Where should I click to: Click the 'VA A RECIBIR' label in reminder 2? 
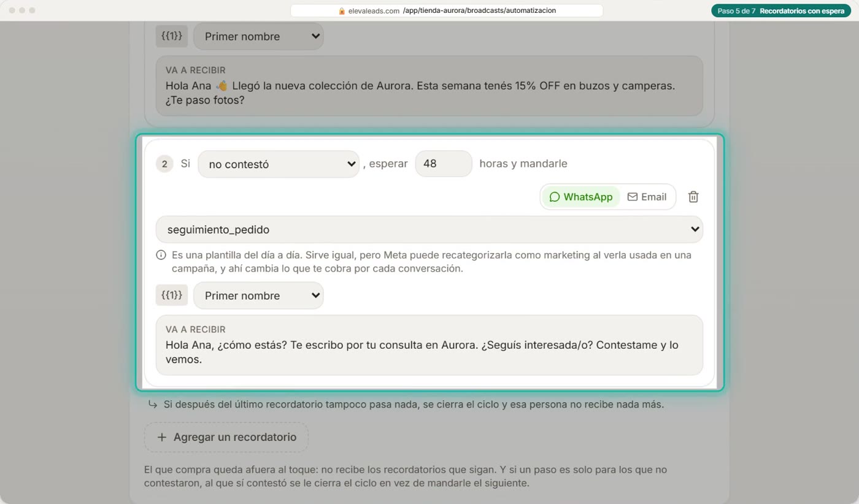pyautogui.click(x=196, y=329)
